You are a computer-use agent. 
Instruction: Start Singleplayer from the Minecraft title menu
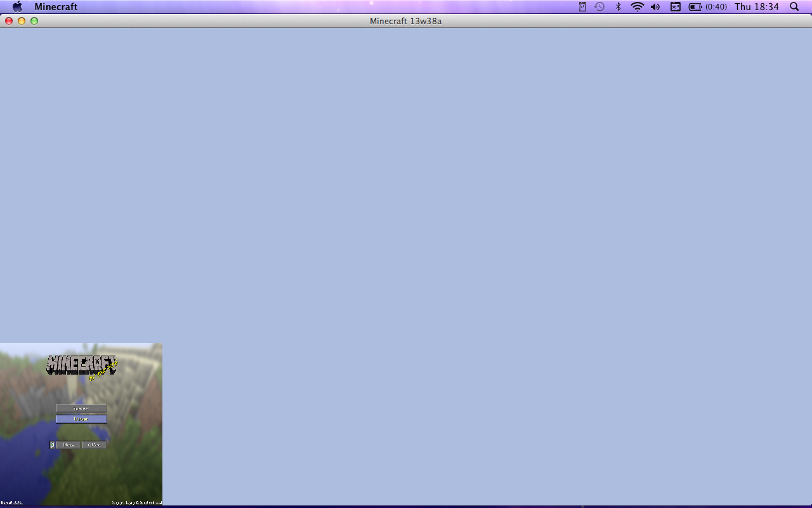tap(81, 409)
